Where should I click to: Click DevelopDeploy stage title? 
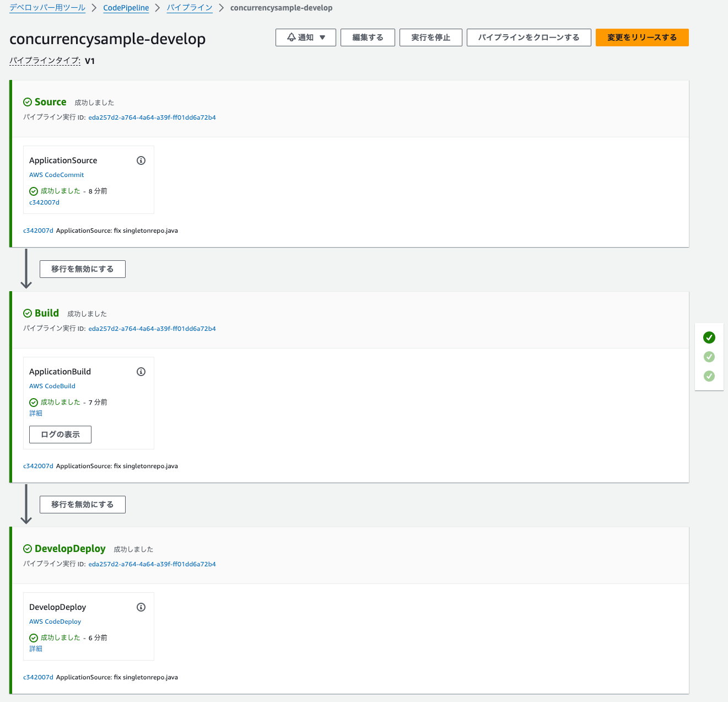point(70,549)
